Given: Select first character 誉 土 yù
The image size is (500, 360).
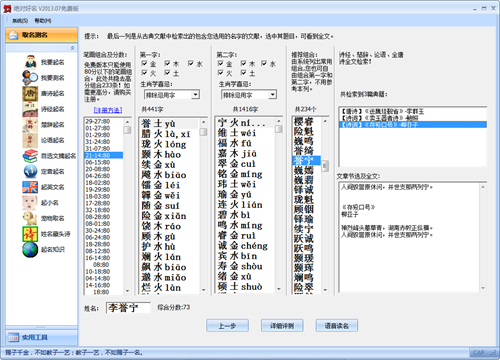Looking at the screenshot, I should point(169,124).
